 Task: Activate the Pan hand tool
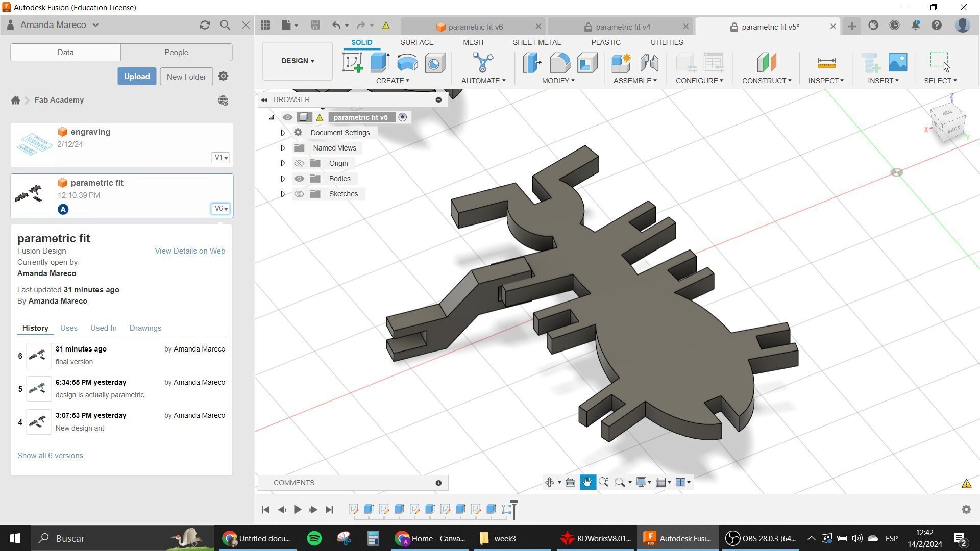tap(587, 482)
